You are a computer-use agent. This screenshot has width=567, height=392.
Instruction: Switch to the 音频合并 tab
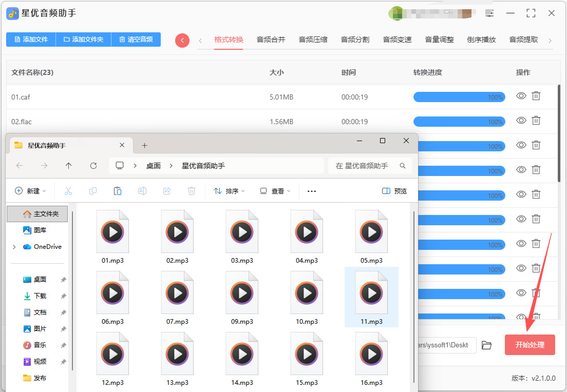pyautogui.click(x=271, y=40)
